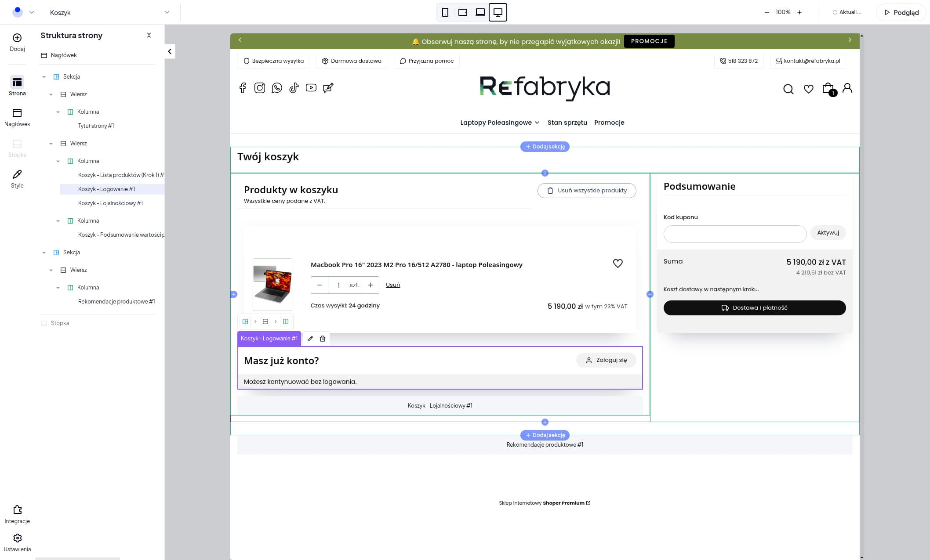Switch to tablet viewport preview

(463, 12)
